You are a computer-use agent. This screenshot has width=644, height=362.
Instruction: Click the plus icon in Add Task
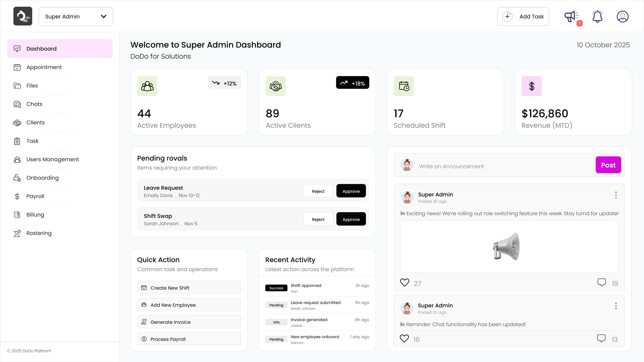click(507, 16)
